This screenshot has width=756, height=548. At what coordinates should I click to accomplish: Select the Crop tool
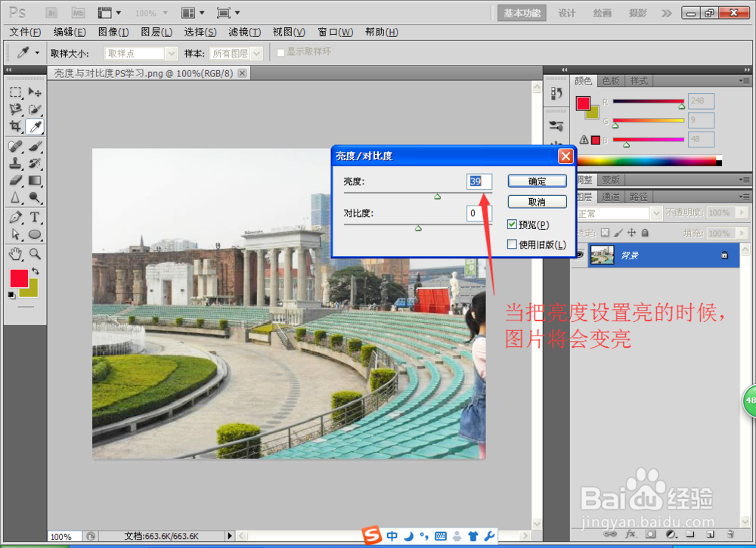coord(15,126)
